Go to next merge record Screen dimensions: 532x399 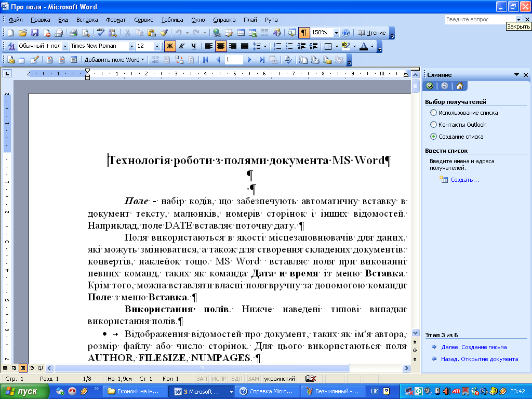click(x=249, y=60)
